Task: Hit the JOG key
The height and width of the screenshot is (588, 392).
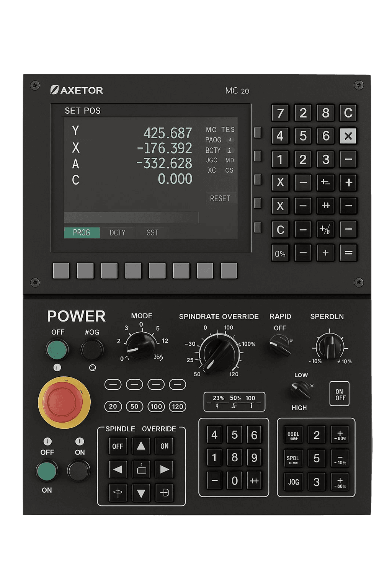Action: 293,482
